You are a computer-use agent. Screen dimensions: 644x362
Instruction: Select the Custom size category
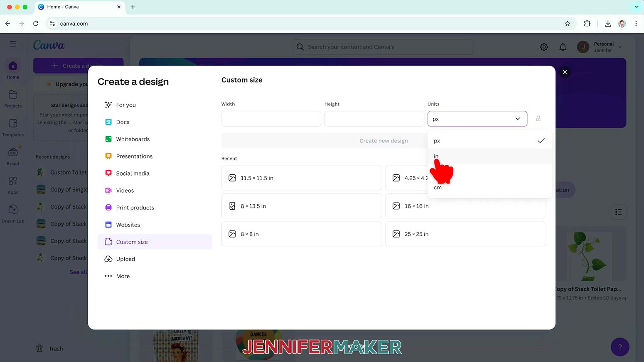tap(155, 242)
